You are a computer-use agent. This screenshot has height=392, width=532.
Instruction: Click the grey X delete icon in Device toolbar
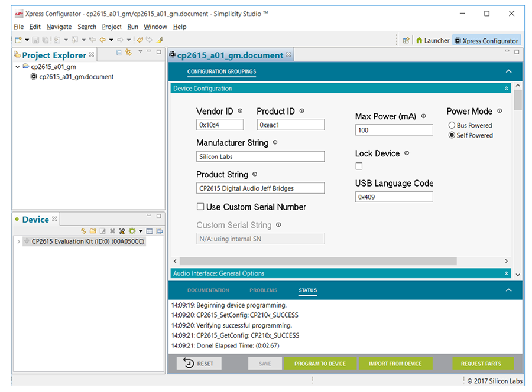[112, 231]
